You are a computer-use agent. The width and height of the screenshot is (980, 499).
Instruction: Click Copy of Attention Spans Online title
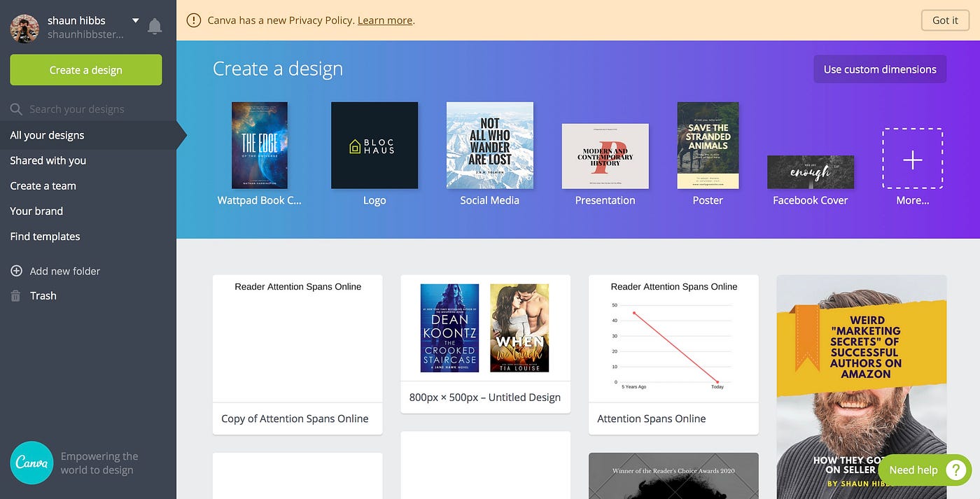point(295,419)
